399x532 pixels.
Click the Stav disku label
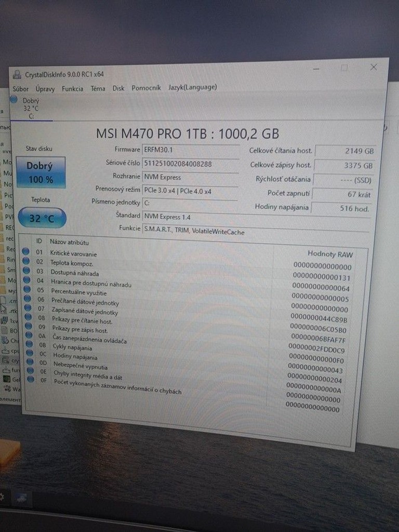pyautogui.click(x=39, y=149)
